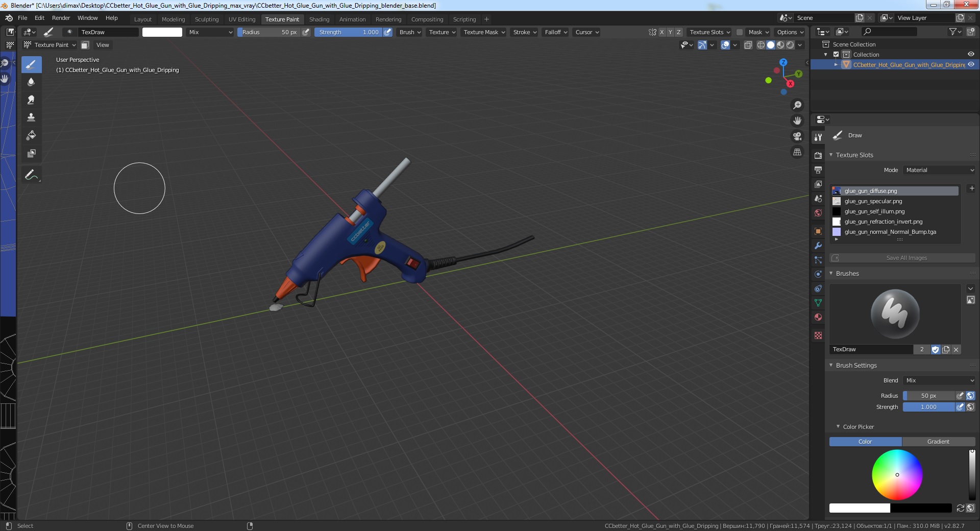Select glue_gun_normal_Normal_Bump.tga slot

click(895, 232)
